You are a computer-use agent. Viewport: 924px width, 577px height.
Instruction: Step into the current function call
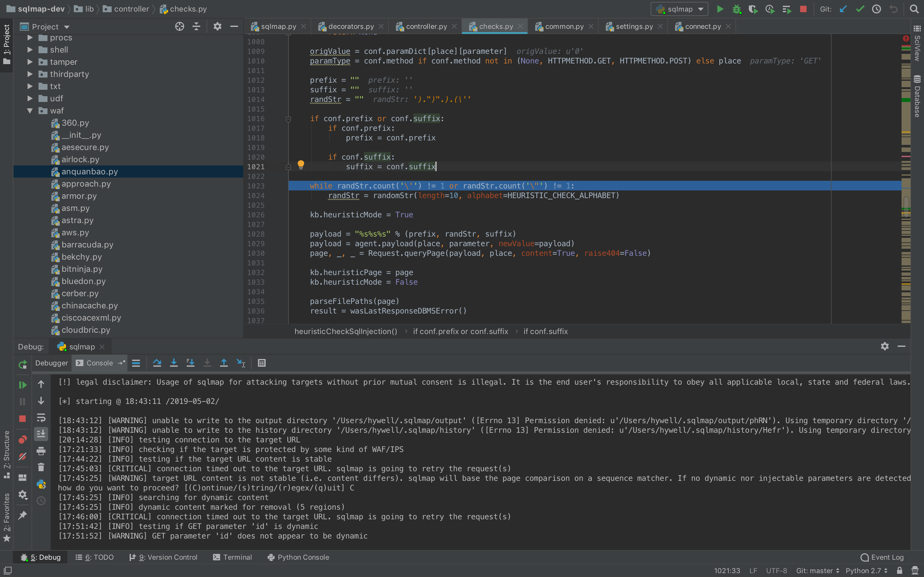click(x=174, y=363)
